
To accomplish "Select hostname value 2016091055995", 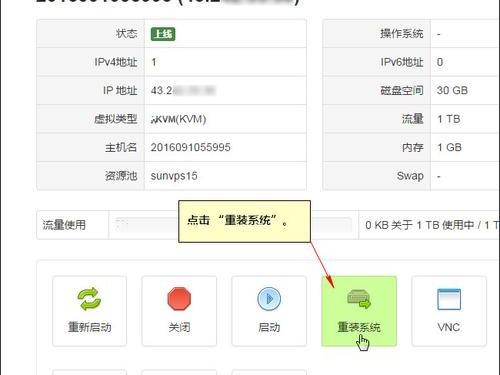I will (191, 147).
